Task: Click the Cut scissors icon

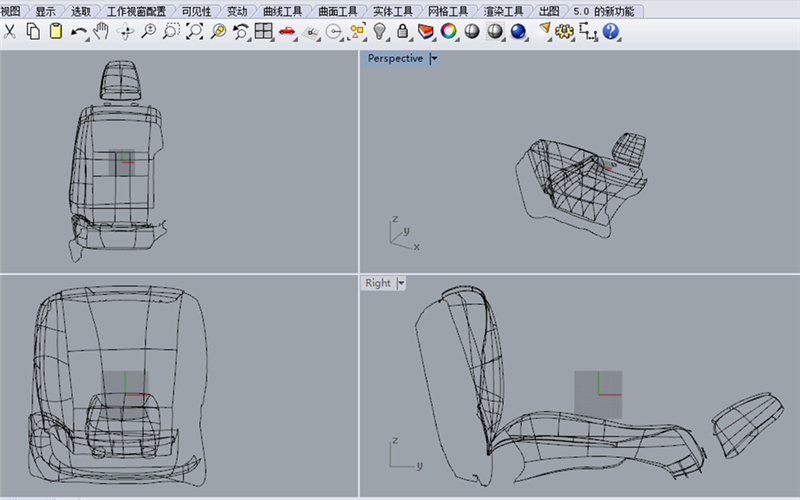Action: click(x=9, y=32)
